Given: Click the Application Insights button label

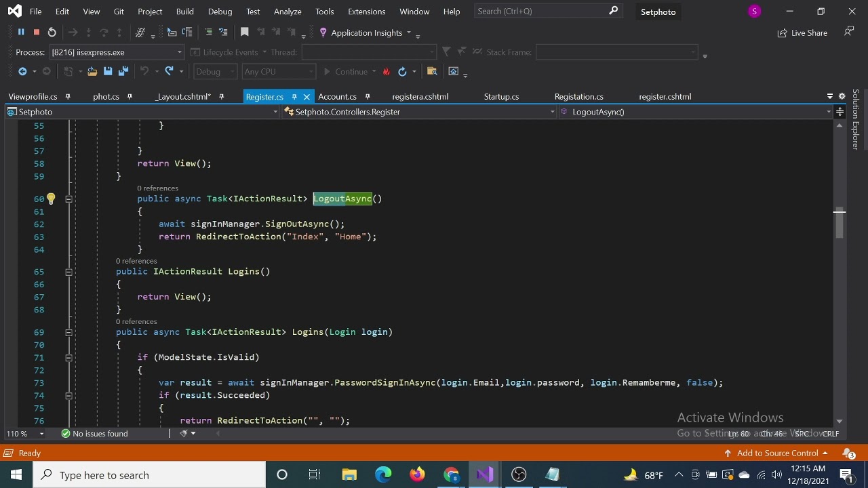Looking at the screenshot, I should coord(366,33).
